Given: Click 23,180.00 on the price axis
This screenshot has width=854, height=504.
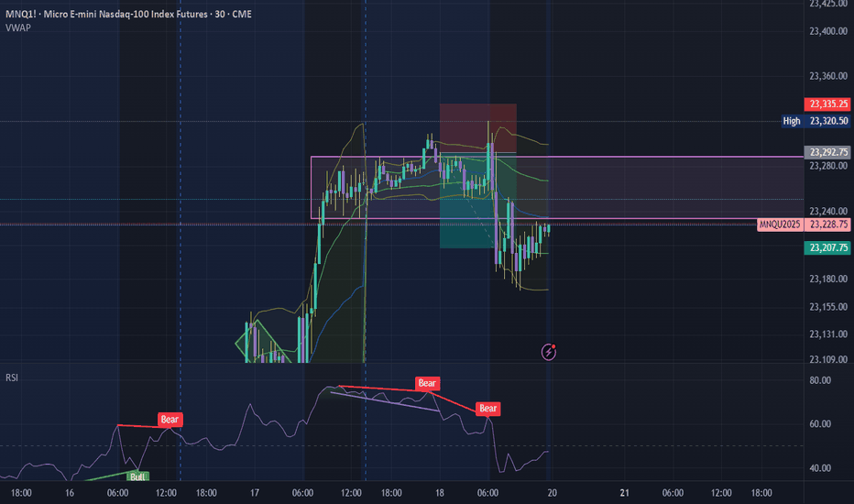Looking at the screenshot, I should [x=827, y=279].
